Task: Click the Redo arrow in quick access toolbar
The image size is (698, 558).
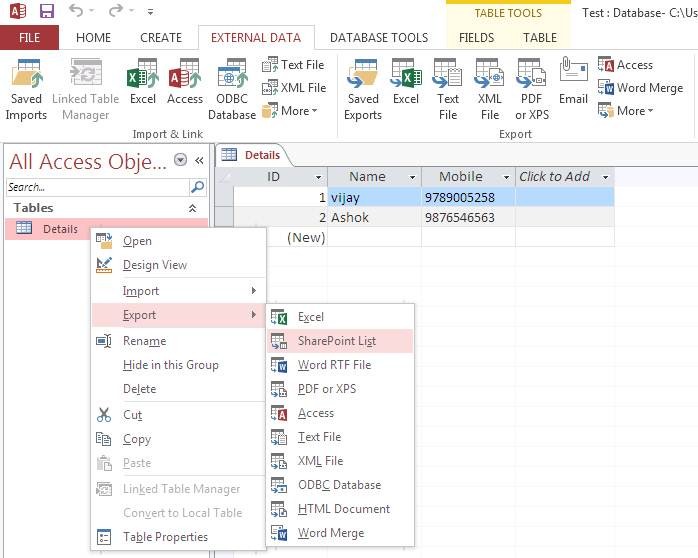Action: 116,10
